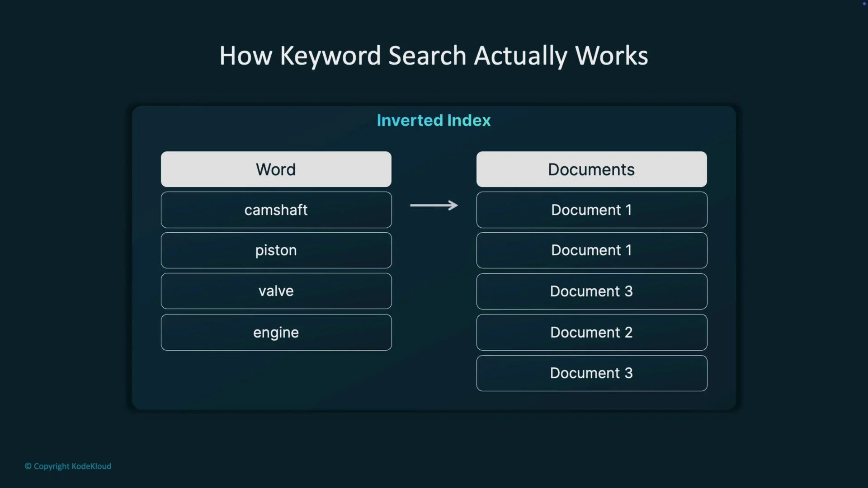This screenshot has height=488, width=868.
Task: Select the 'Inverted Index' heading
Action: 434,120
